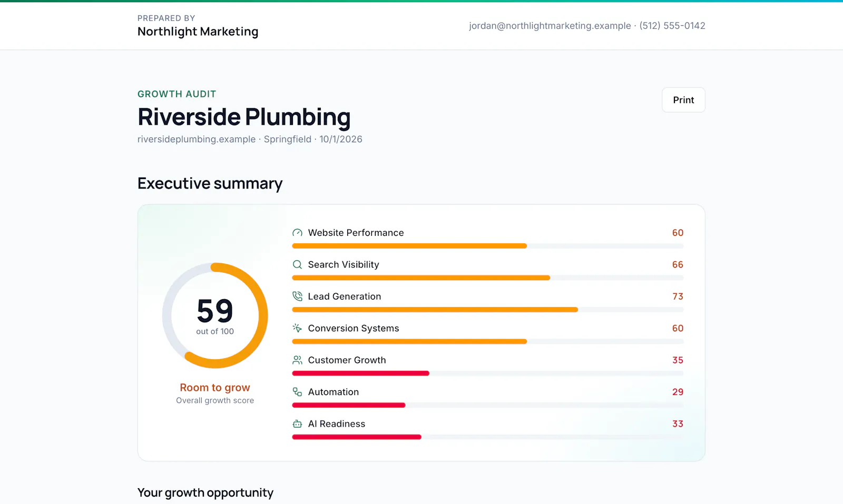Click the Conversion Systems cursor icon

297,328
